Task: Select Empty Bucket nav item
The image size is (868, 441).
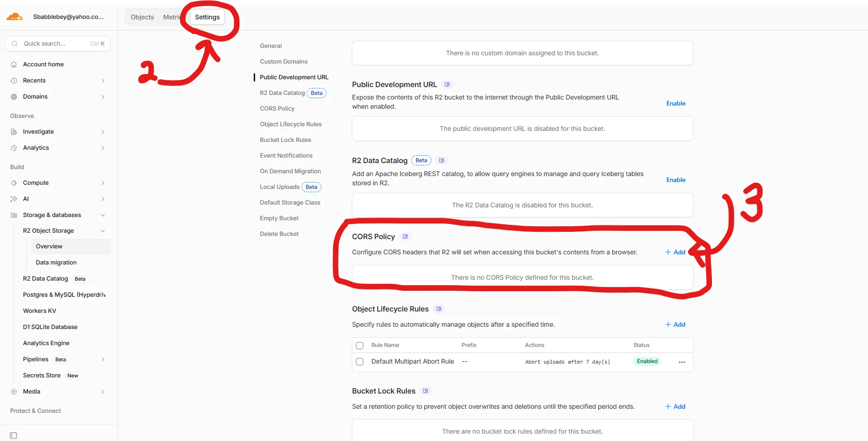Action: pos(279,218)
